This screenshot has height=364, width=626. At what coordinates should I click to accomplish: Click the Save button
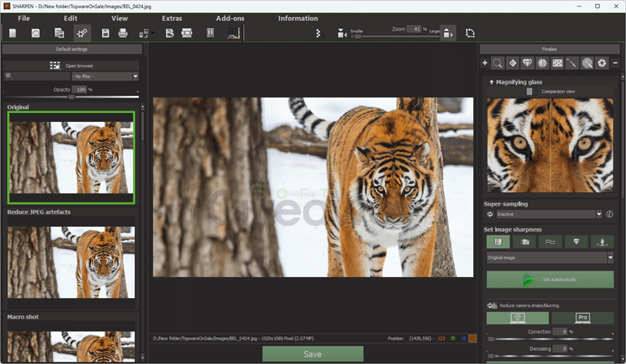coord(313,354)
